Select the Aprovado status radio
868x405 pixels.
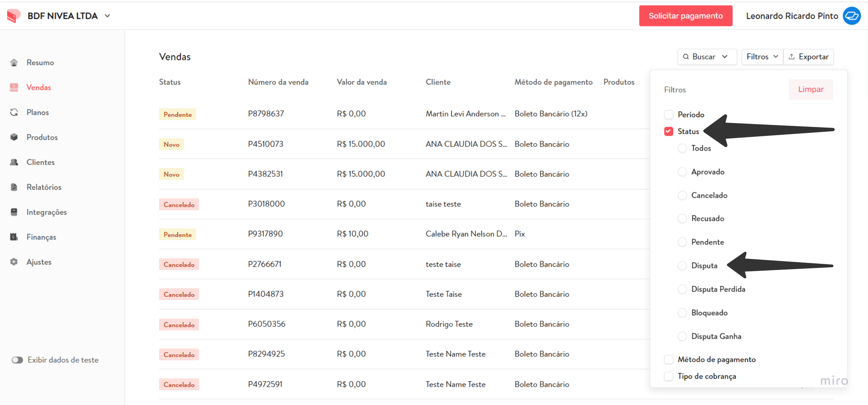[682, 172]
